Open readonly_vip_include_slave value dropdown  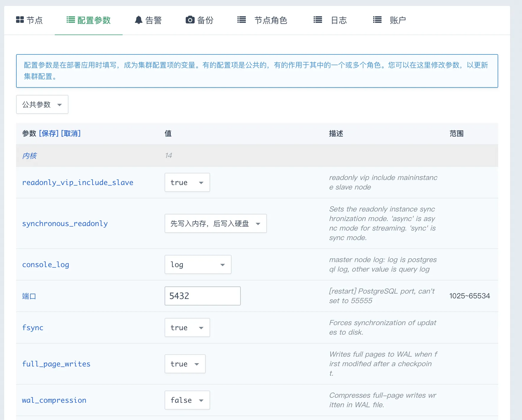(187, 182)
